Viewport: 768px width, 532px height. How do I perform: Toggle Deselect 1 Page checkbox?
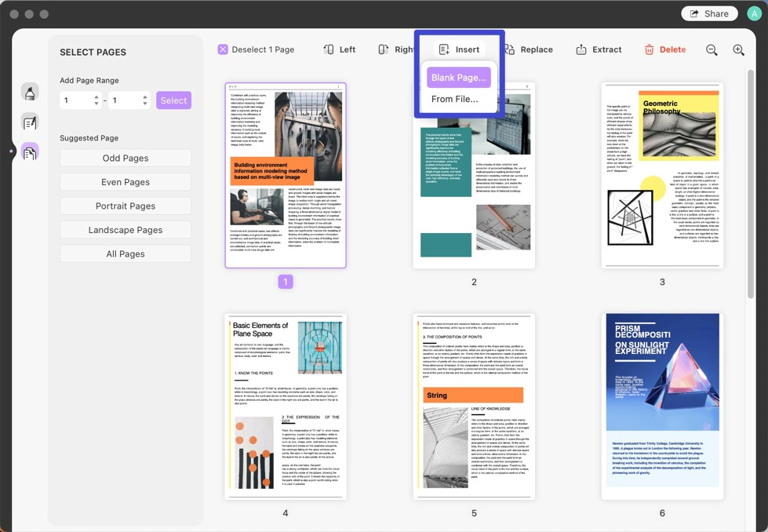[x=223, y=49]
